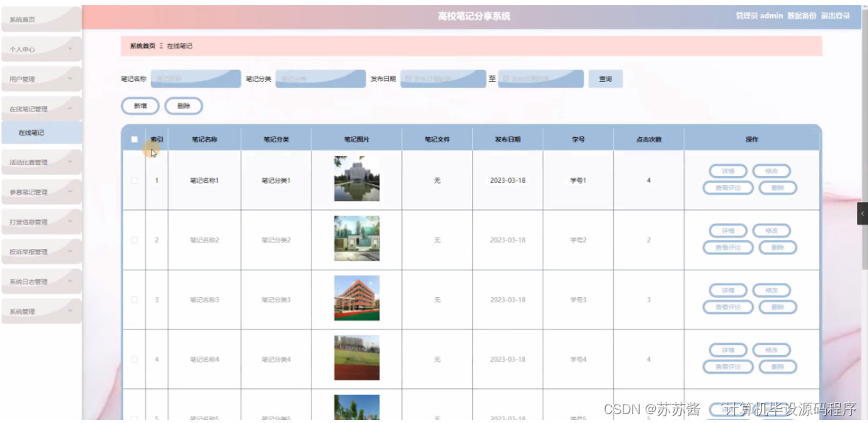Open 详情 for 笔记名称4
The width and height of the screenshot is (868, 423).
(728, 350)
